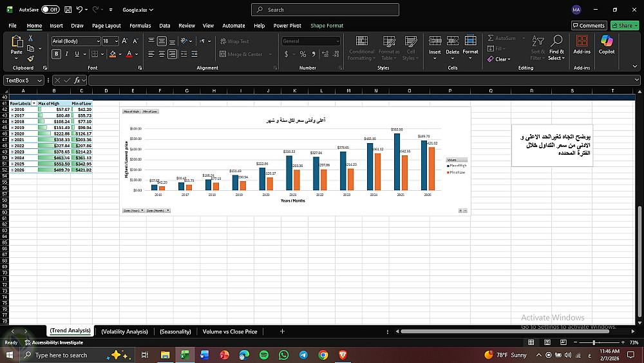Select the Format Painter brush
The width and height of the screenshot is (644, 363).
point(30,59)
